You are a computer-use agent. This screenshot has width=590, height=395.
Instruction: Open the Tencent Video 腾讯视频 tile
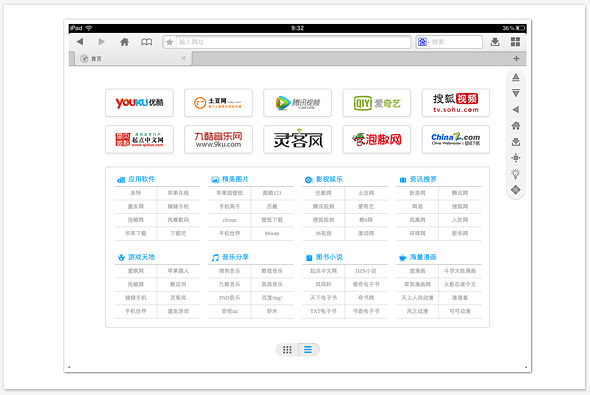(297, 103)
